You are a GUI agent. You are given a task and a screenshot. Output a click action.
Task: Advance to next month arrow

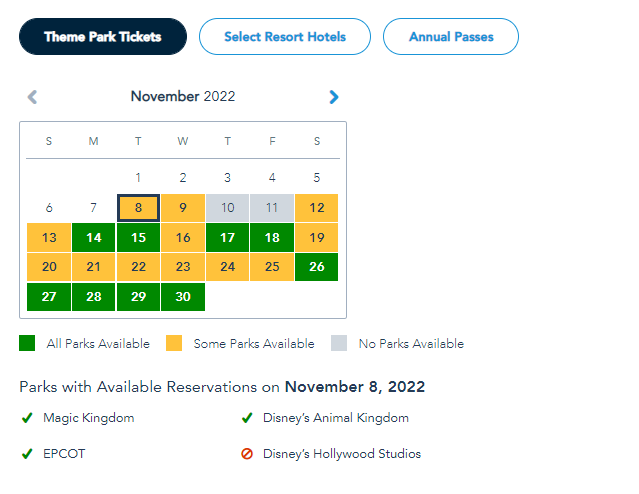334,97
